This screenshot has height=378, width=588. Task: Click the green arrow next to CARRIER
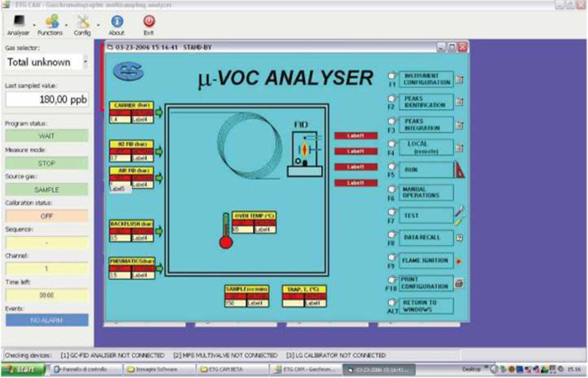[160, 112]
